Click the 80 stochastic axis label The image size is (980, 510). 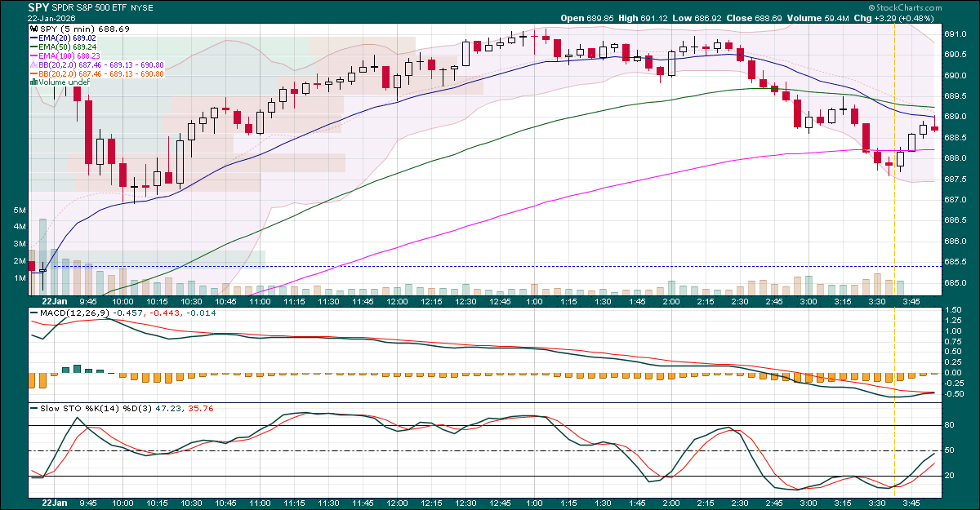pyautogui.click(x=950, y=425)
